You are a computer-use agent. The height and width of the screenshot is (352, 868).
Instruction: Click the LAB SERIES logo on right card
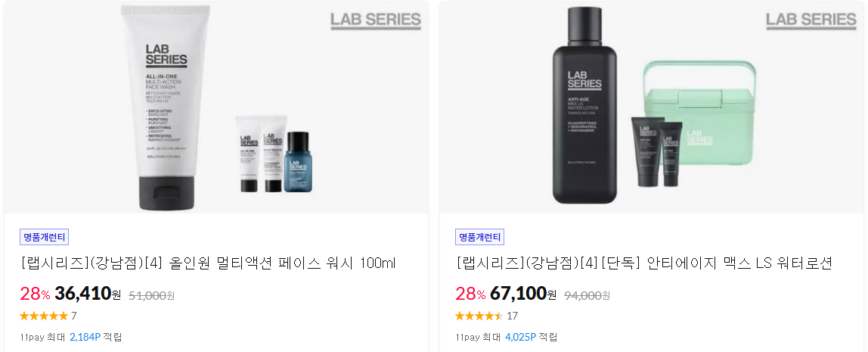pyautogui.click(x=811, y=20)
